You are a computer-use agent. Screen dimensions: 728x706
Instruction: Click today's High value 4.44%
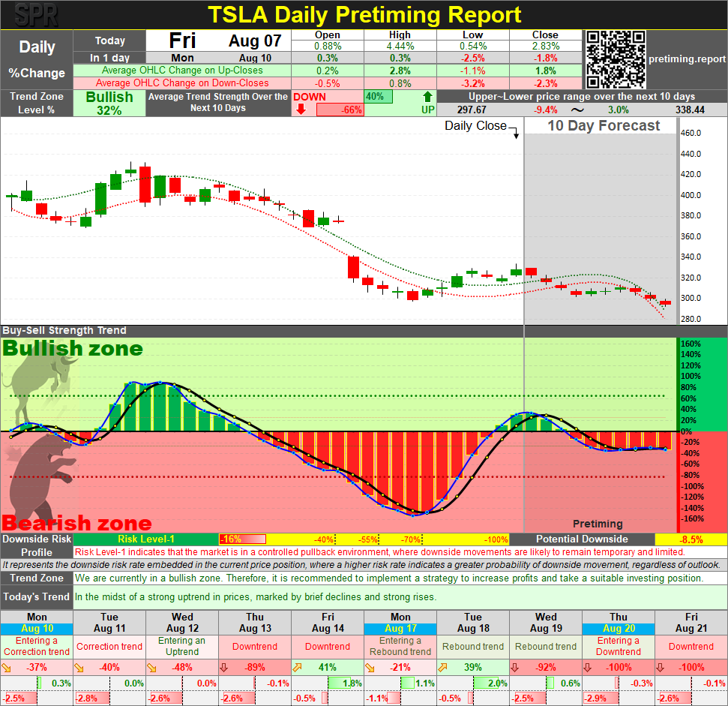400,46
